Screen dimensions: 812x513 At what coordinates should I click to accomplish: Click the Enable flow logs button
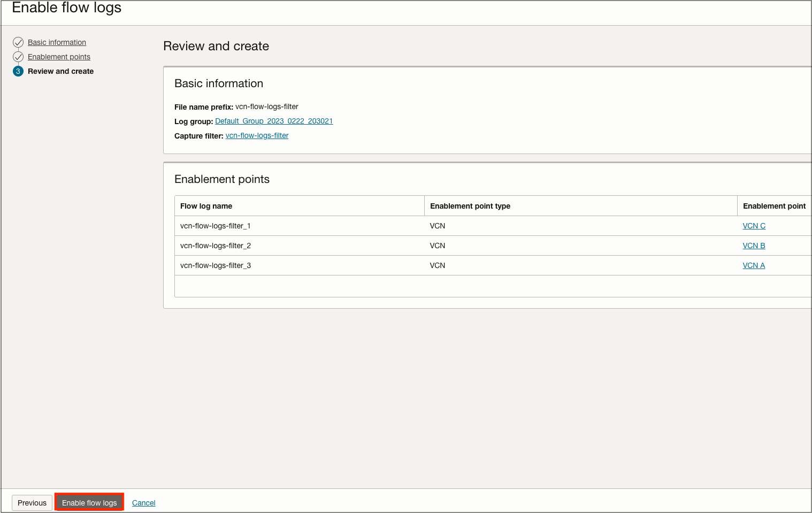(89, 503)
